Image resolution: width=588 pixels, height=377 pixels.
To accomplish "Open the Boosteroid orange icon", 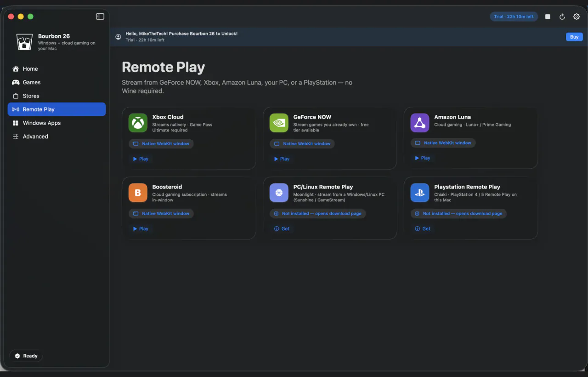I will coord(138,193).
